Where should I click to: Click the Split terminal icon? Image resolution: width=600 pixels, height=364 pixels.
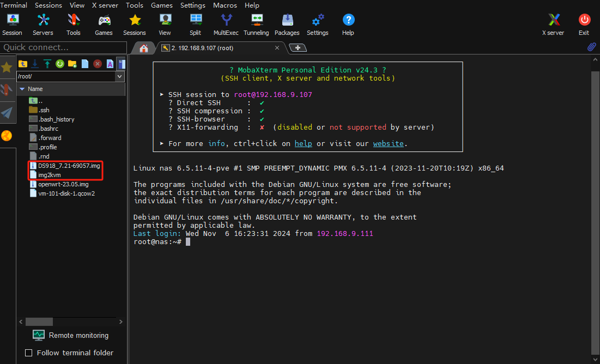tap(195, 25)
